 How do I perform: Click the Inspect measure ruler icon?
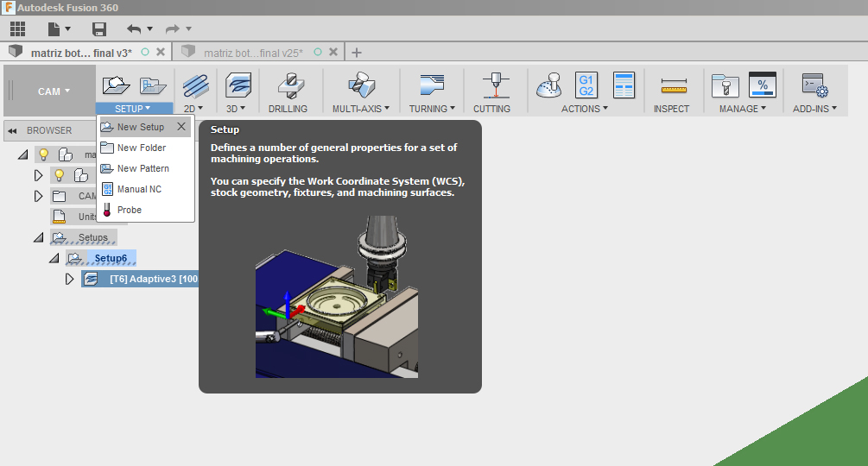[674, 86]
